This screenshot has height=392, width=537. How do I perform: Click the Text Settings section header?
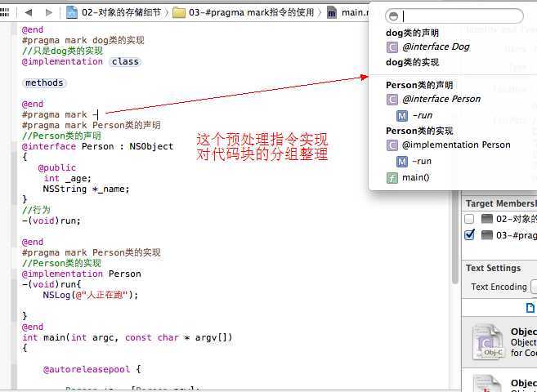coord(493,268)
